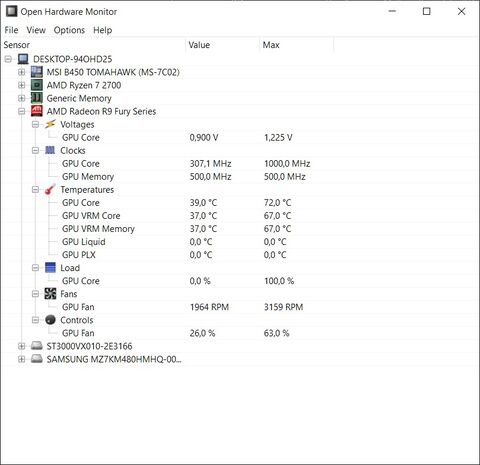Click the 1,225 V max voltage value
This screenshot has width=480, height=465.
pyautogui.click(x=278, y=137)
